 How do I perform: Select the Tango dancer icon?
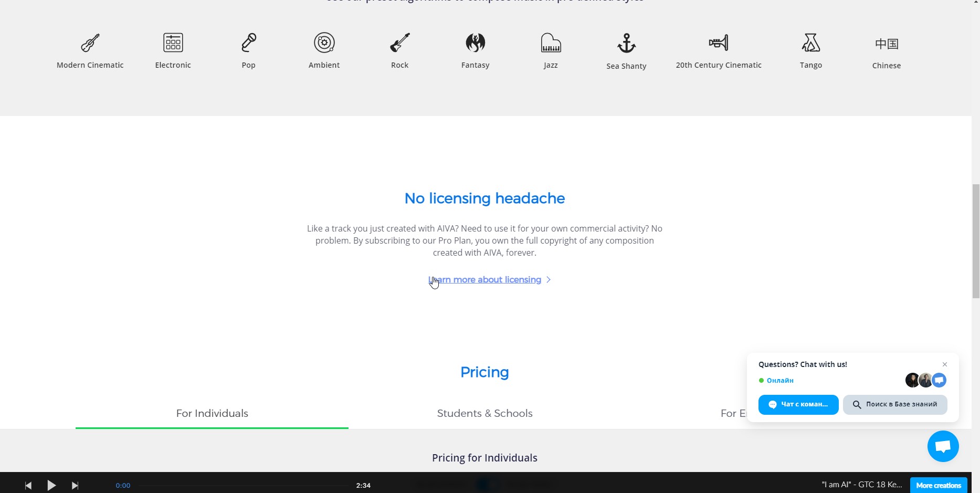[x=811, y=43]
